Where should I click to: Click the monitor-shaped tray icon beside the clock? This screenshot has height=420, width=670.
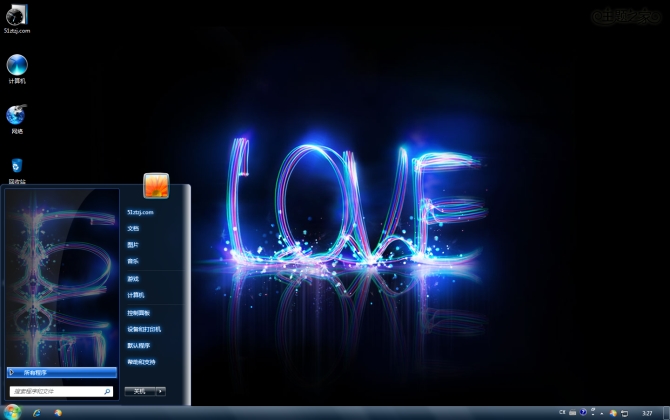pos(625,413)
